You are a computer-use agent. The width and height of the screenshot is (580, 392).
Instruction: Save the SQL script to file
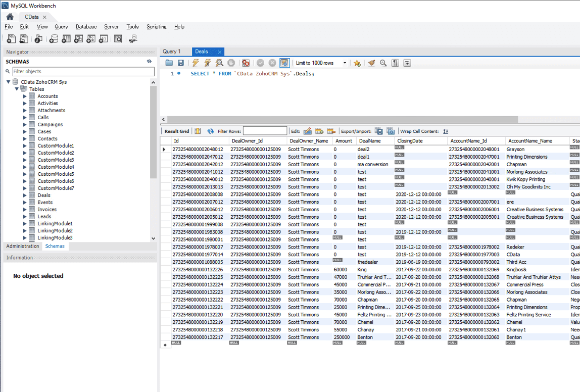[x=180, y=63]
